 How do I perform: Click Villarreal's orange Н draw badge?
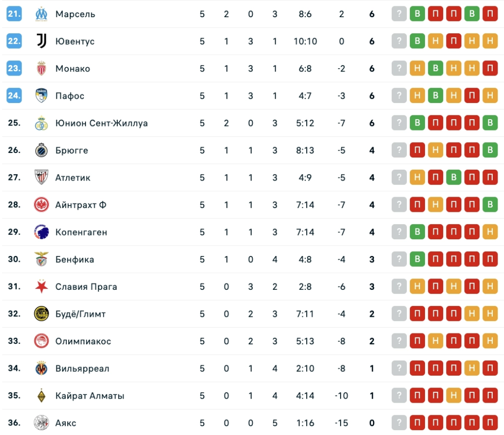tap(472, 368)
